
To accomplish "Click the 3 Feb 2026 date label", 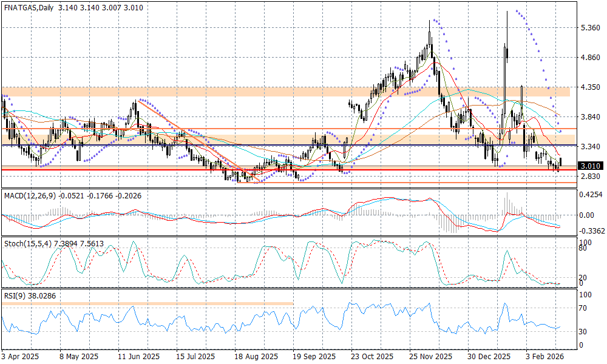I will [544, 357].
